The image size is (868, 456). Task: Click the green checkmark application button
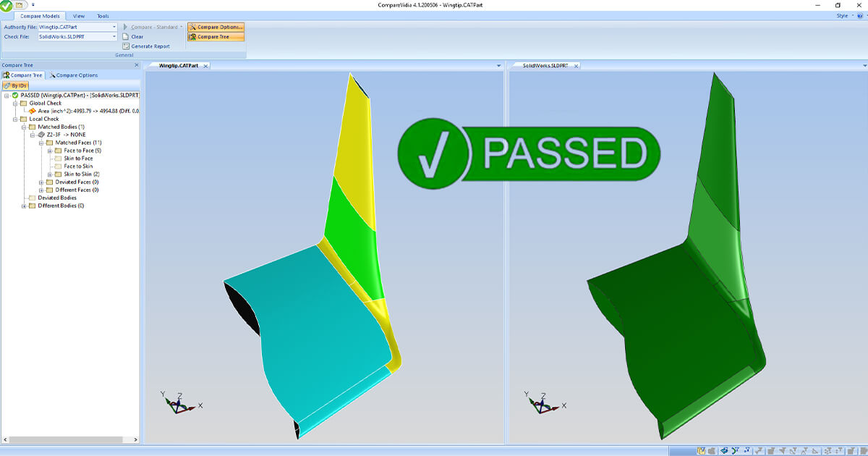click(x=7, y=6)
